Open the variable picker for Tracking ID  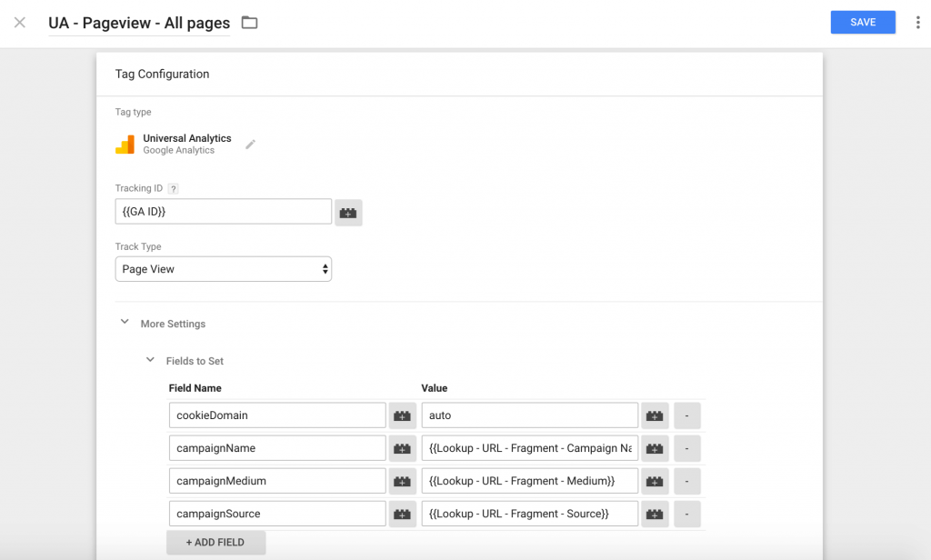(348, 211)
